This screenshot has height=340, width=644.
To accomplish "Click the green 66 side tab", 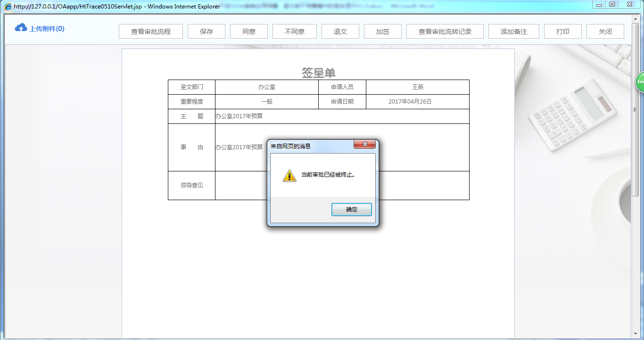I will (x=640, y=81).
